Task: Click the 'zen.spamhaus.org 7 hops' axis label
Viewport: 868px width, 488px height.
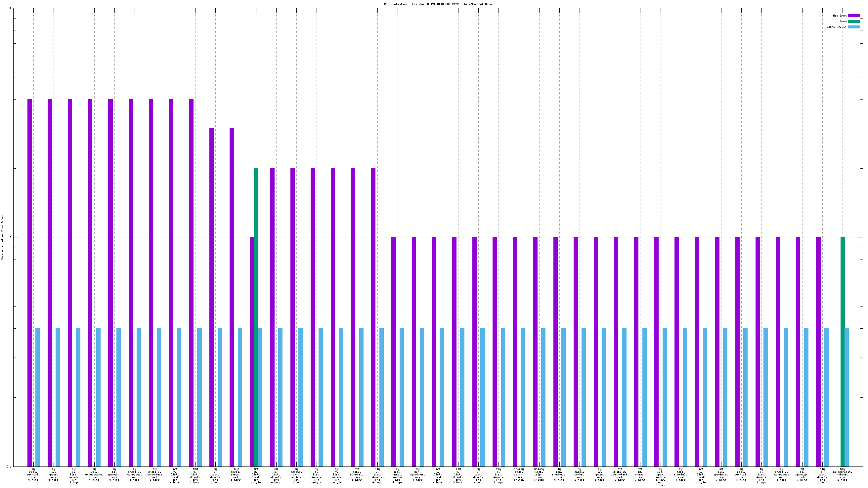Action: pyautogui.click(x=721, y=474)
